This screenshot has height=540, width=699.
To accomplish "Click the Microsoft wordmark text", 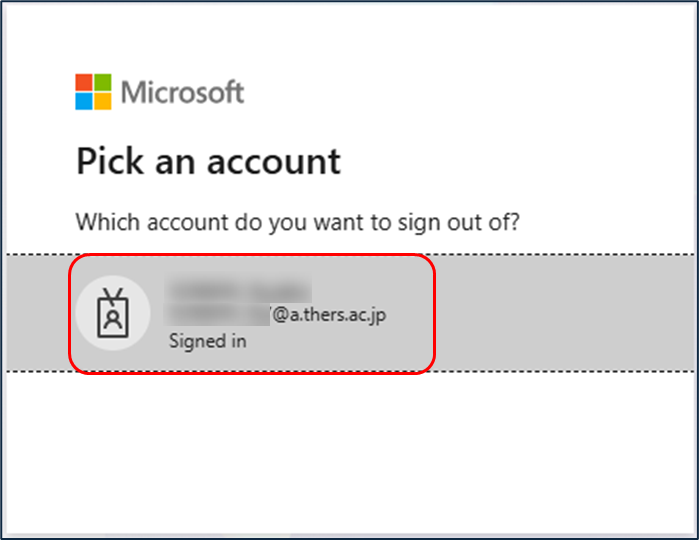I will tap(183, 92).
